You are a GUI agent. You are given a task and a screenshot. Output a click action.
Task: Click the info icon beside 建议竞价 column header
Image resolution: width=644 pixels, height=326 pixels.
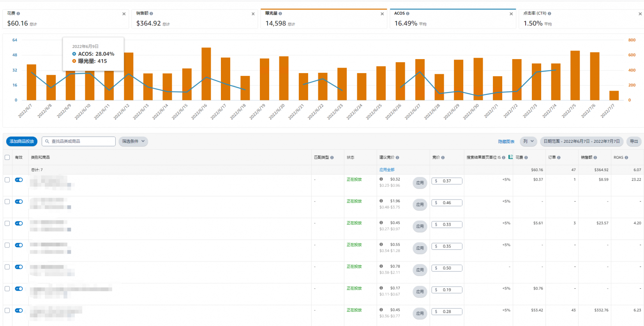(x=397, y=158)
